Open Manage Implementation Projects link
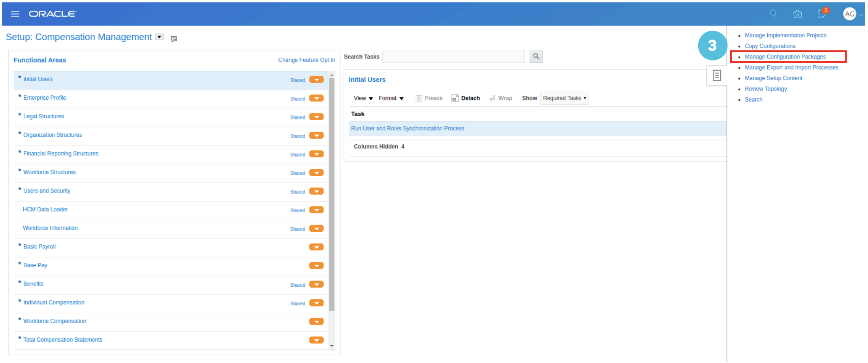The width and height of the screenshot is (868, 363). (x=785, y=35)
